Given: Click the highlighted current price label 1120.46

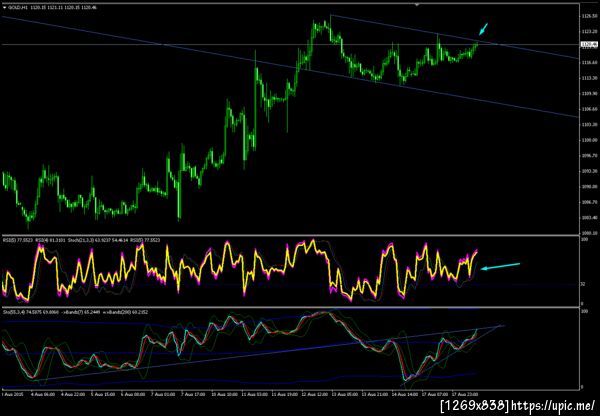Looking at the screenshot, I should 587,44.
